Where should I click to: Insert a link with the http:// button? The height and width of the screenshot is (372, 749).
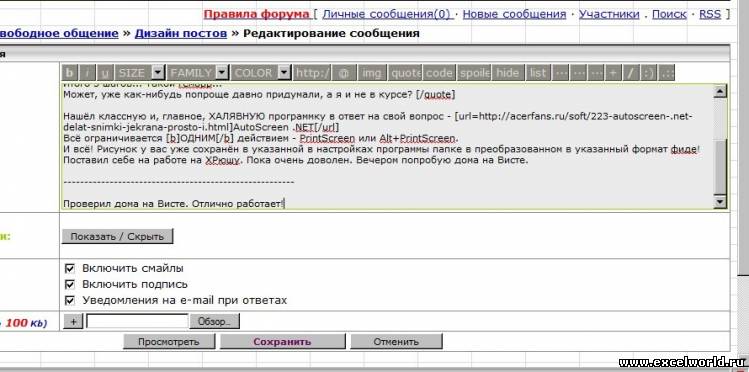312,73
